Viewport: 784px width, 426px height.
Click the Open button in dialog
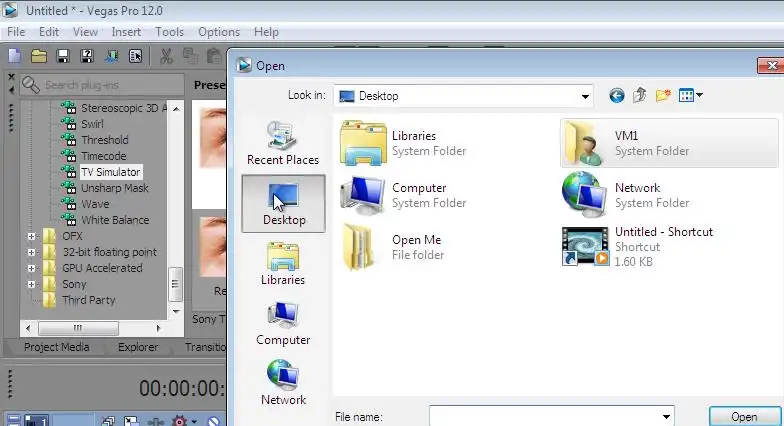pos(744,416)
